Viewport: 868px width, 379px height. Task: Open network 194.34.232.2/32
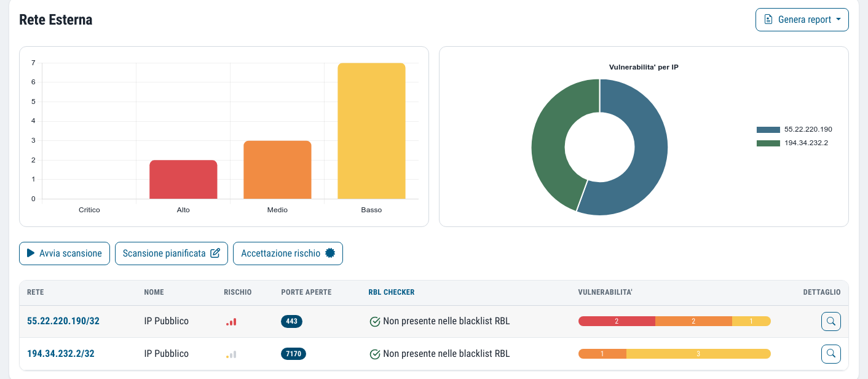click(61, 354)
